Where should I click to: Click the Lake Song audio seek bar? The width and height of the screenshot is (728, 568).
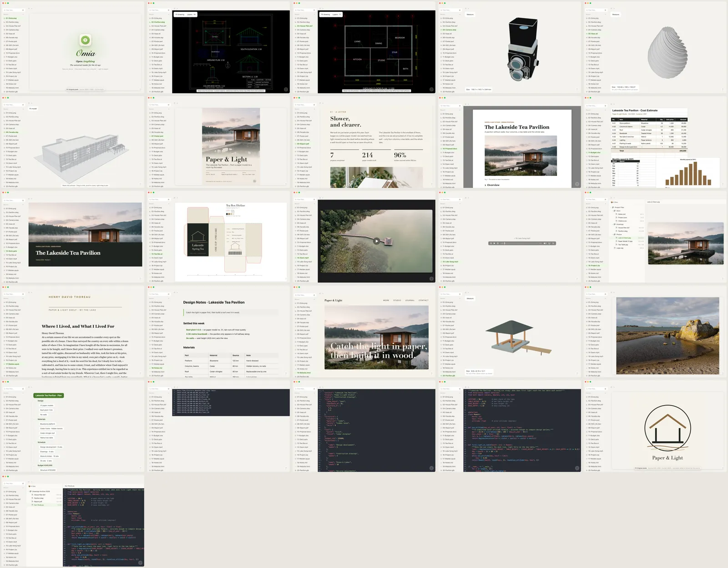click(521, 243)
